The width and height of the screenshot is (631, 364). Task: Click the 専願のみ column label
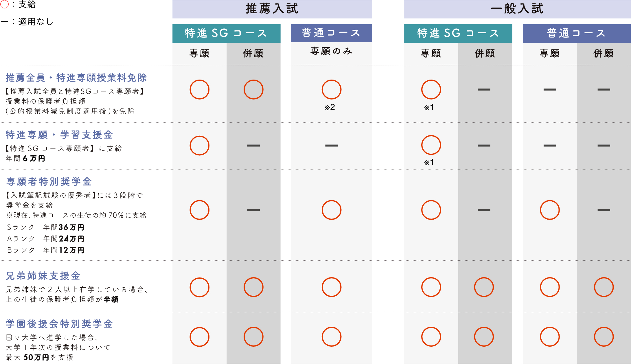[x=332, y=51]
